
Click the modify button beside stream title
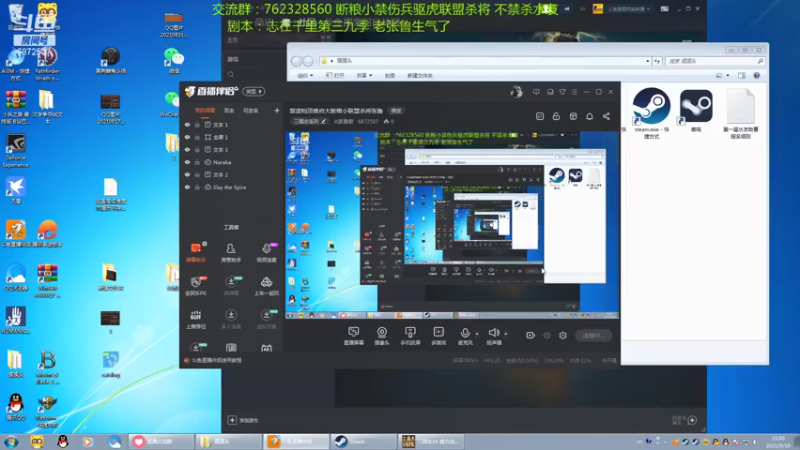coord(396,111)
